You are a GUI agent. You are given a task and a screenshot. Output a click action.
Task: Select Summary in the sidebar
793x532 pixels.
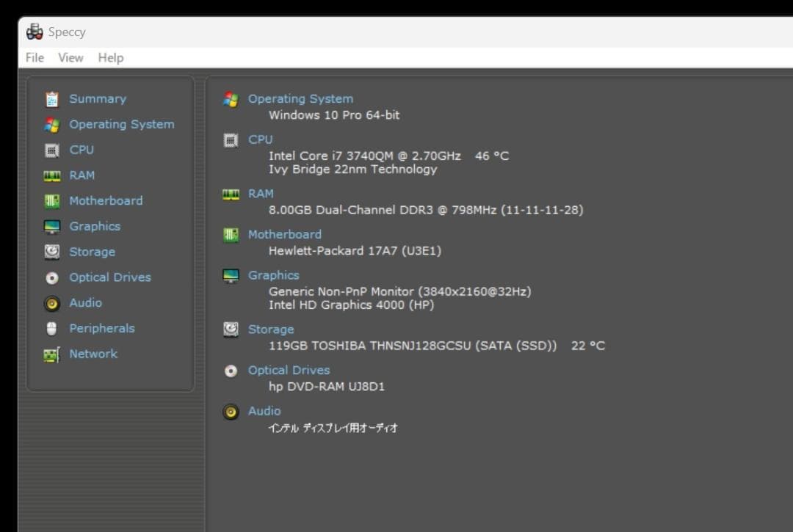(x=98, y=98)
